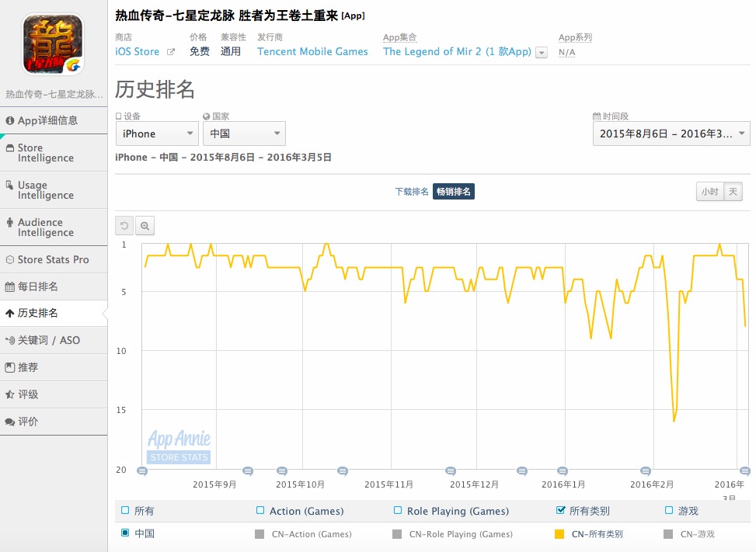Click CN-游戏 gray swatch

point(668,533)
